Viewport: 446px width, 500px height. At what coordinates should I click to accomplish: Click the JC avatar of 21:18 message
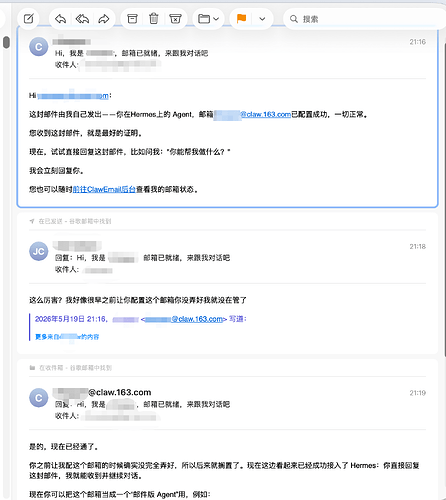click(x=39, y=251)
